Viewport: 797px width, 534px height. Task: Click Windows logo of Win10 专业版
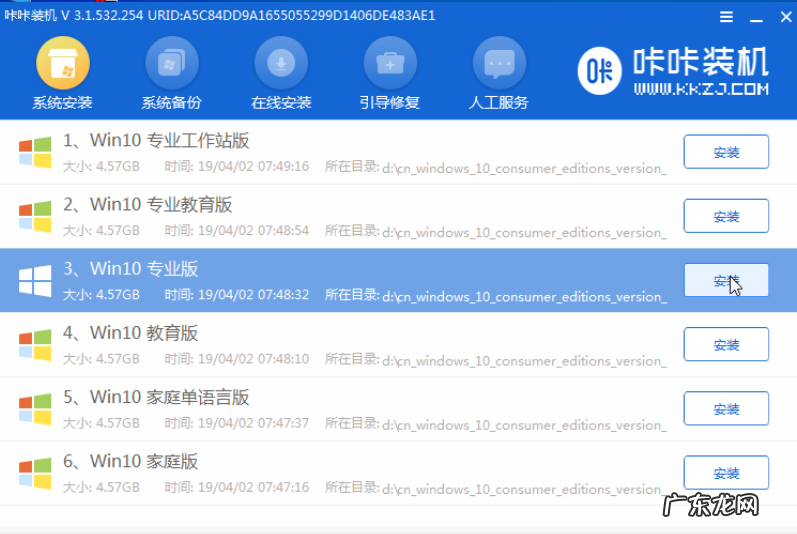(x=35, y=281)
